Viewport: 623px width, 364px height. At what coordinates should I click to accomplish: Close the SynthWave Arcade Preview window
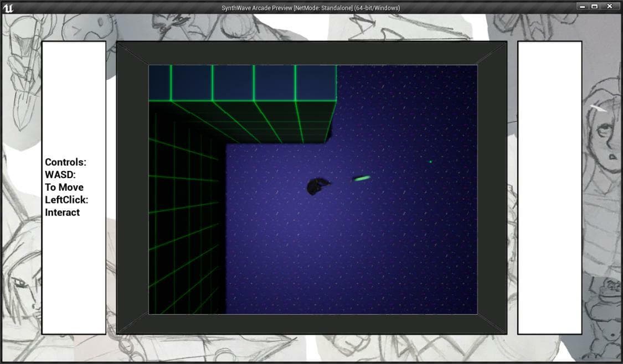[610, 6]
